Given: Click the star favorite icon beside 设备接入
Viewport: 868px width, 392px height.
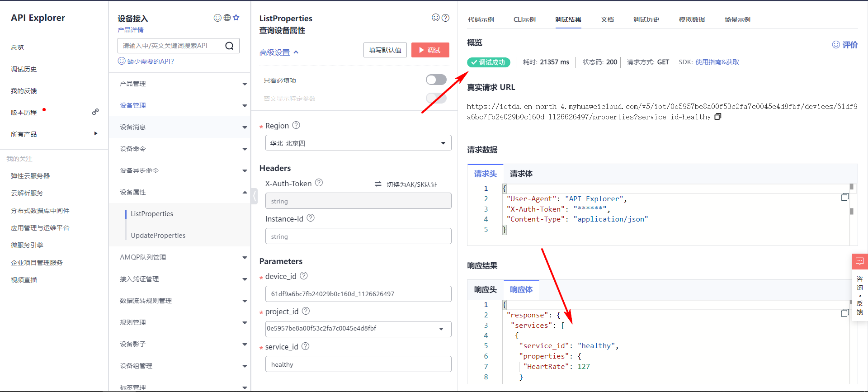Looking at the screenshot, I should pyautogui.click(x=236, y=18).
